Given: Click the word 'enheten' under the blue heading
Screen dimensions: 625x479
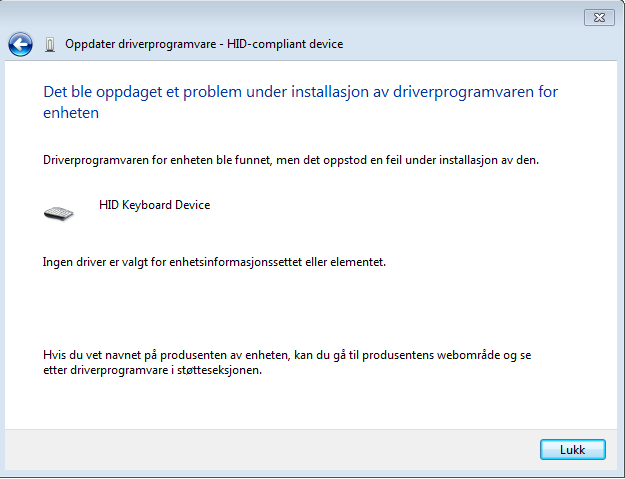Looking at the screenshot, I should (71, 113).
